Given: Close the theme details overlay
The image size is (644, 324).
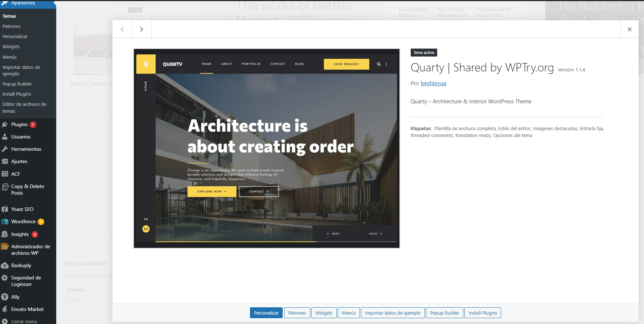Looking at the screenshot, I should (x=629, y=29).
